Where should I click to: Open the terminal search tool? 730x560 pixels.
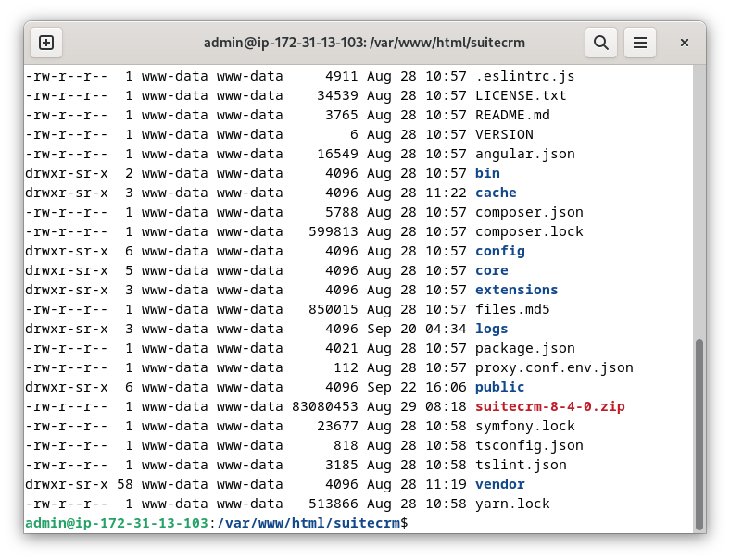pyautogui.click(x=601, y=43)
